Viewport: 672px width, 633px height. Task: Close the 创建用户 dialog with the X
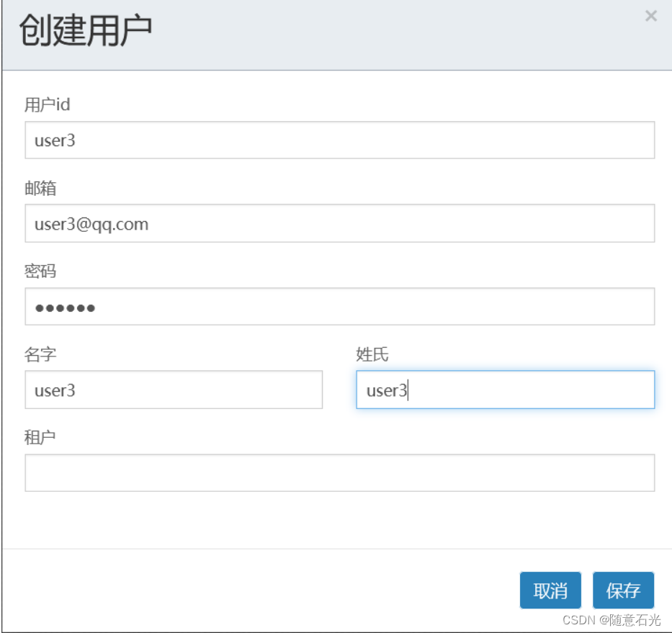click(650, 16)
